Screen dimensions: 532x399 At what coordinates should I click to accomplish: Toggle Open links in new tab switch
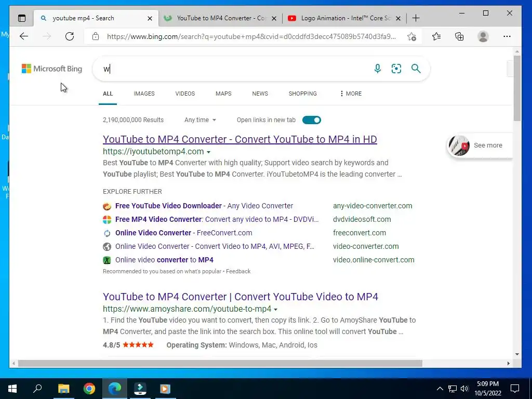pos(312,120)
